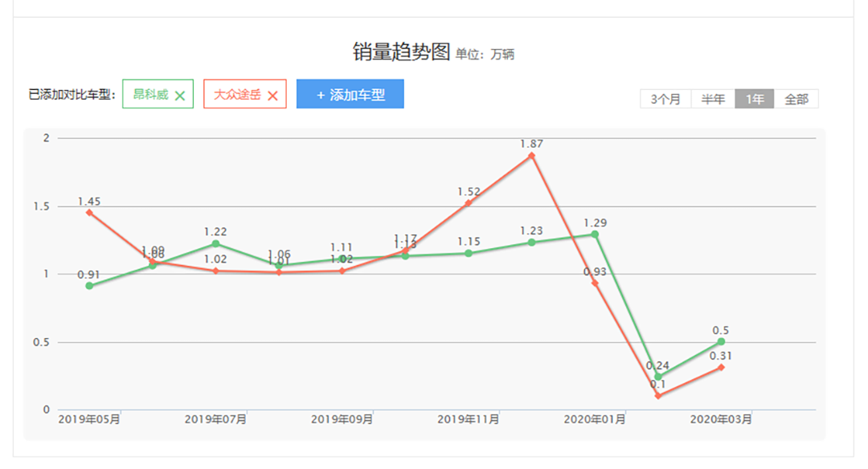This screenshot has height=469, width=868.
Task: Select the 1年 time range tab
Action: [x=755, y=100]
